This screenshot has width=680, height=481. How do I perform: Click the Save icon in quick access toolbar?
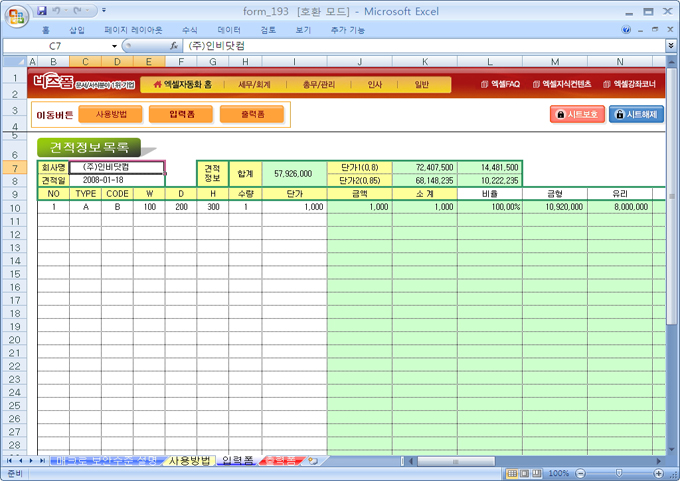[41, 11]
